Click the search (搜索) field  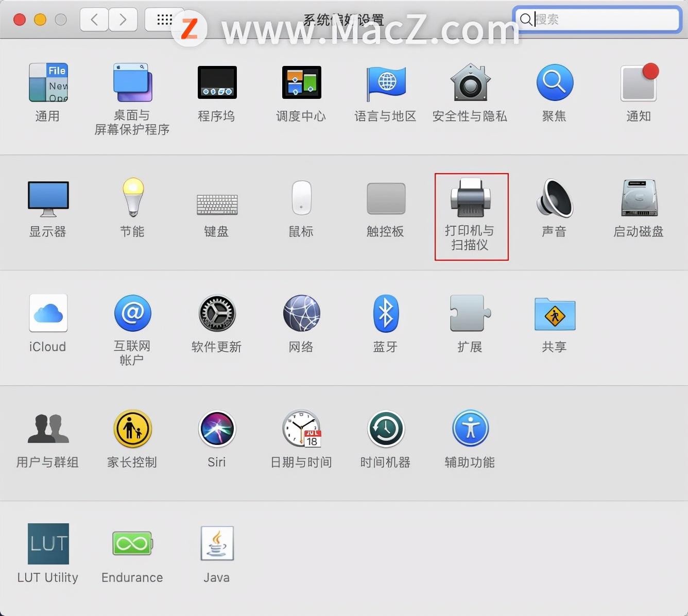(603, 20)
